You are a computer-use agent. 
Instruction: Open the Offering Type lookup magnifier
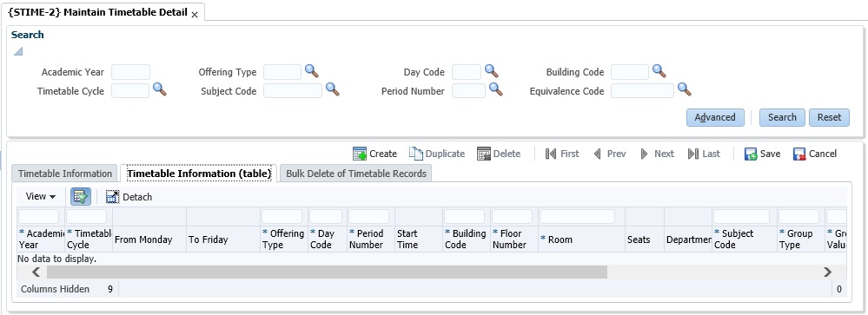coord(312,71)
